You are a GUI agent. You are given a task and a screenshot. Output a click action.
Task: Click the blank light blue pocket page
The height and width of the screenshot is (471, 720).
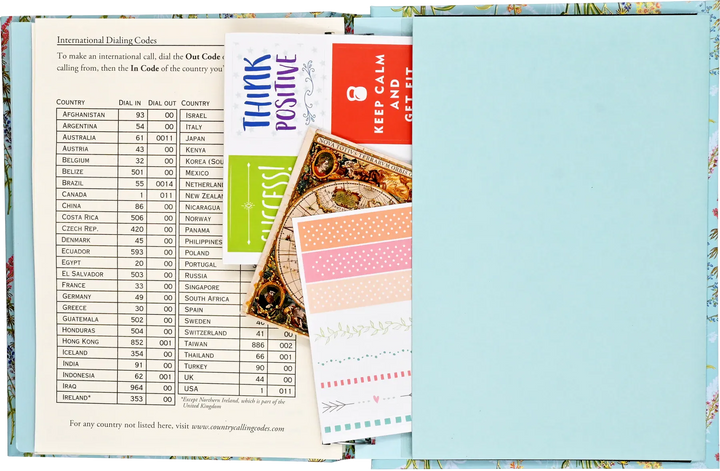click(559, 236)
